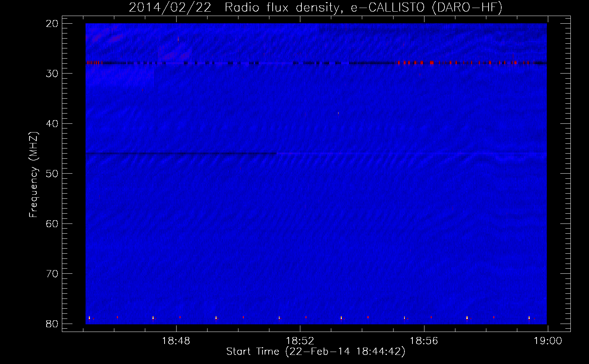Click the 70 MHz frequency tick label
This screenshot has width=589, height=364.
pyautogui.click(x=52, y=274)
